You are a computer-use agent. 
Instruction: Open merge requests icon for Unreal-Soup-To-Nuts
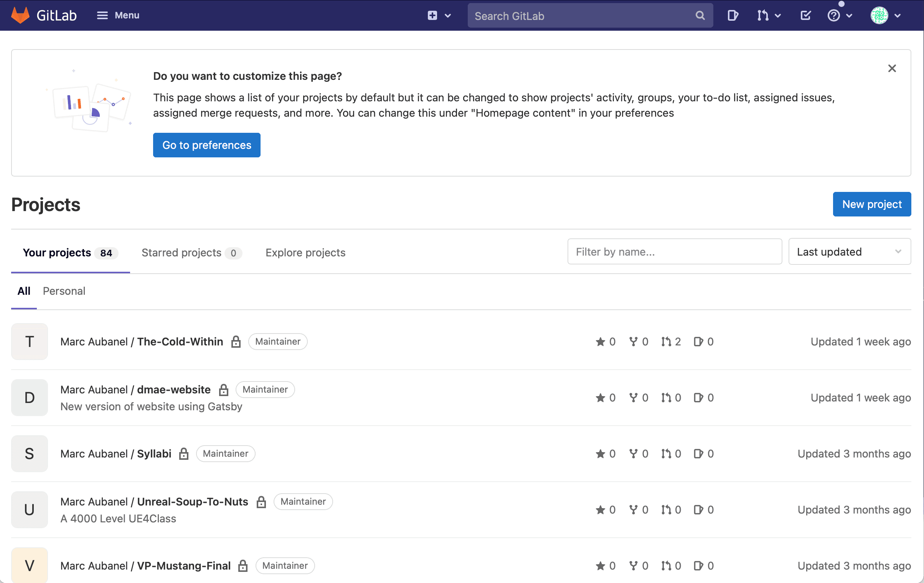click(x=666, y=510)
